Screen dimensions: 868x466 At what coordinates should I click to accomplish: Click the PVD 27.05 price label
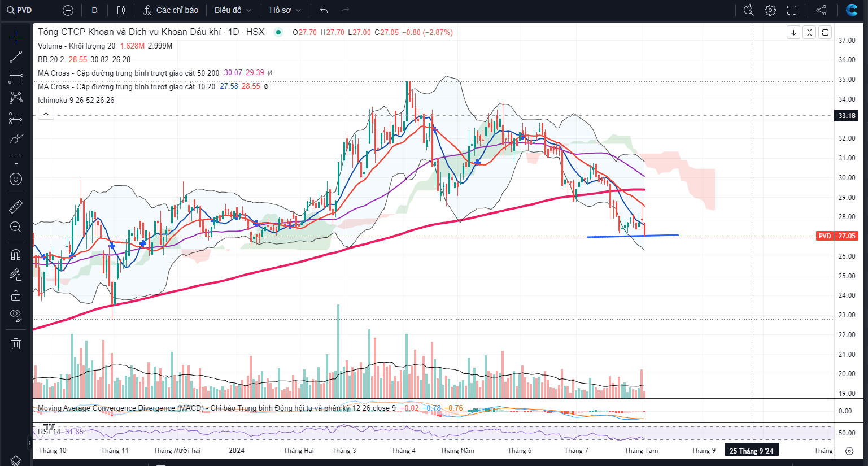837,236
